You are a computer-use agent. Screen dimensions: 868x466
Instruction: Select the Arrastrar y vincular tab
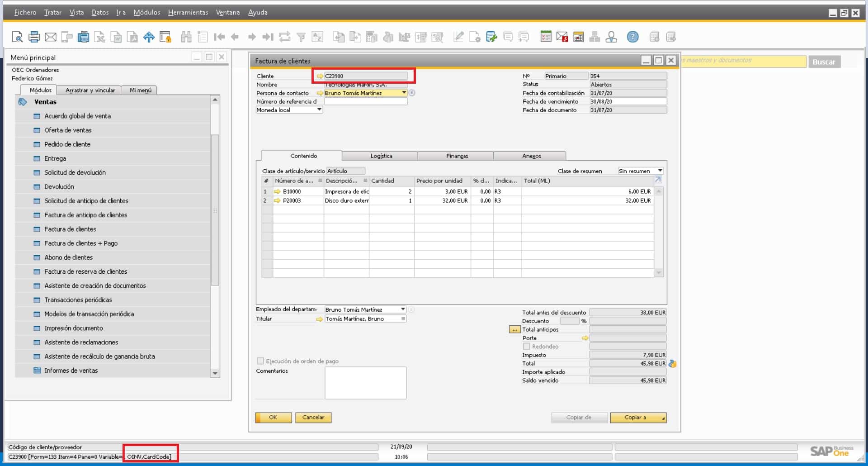(x=90, y=90)
